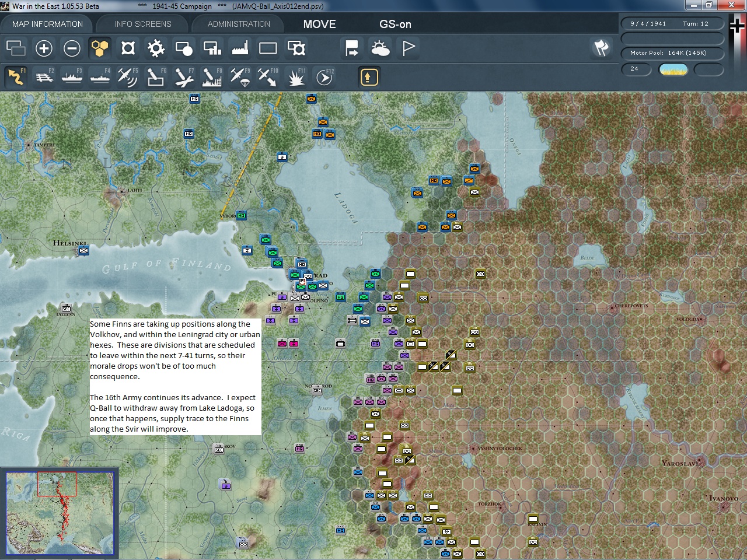This screenshot has height=560, width=747.
Task: Show the weather with sun-cloud icon
Action: pos(380,48)
